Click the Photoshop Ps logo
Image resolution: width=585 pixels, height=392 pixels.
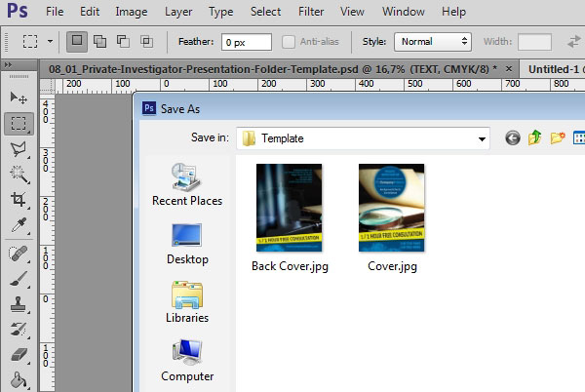(x=18, y=11)
